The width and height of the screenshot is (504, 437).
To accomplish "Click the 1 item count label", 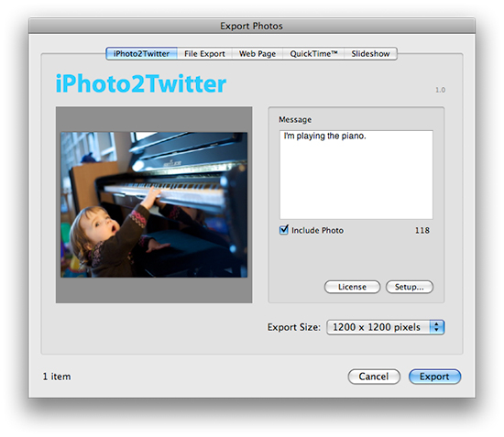I will pos(57,377).
